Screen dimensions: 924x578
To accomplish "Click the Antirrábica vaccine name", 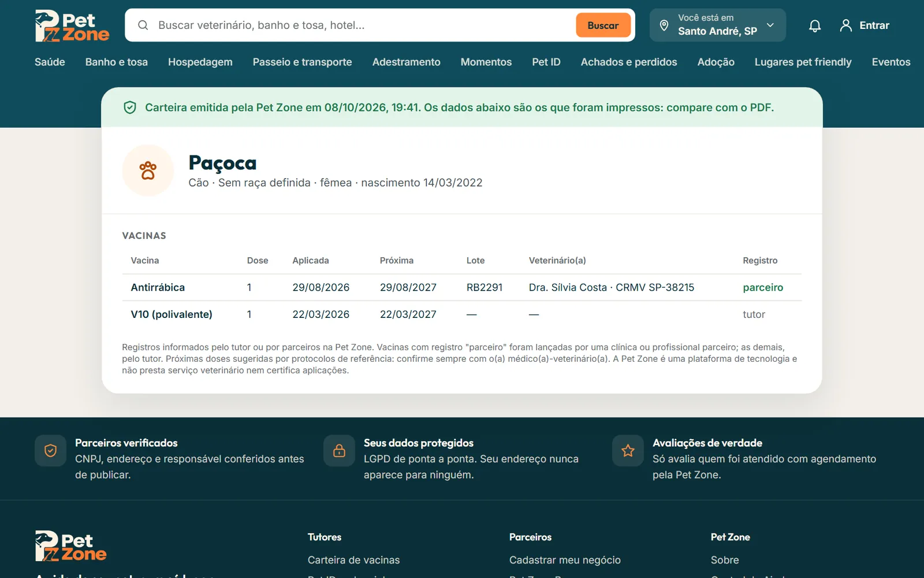I will coord(158,287).
